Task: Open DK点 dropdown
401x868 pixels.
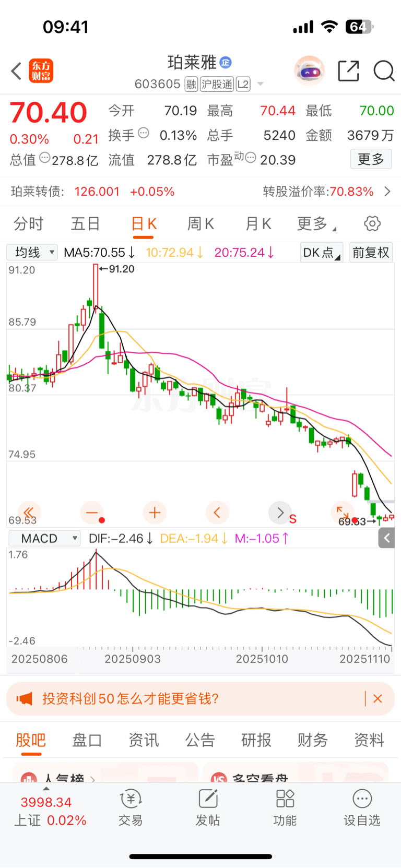Action: click(322, 253)
